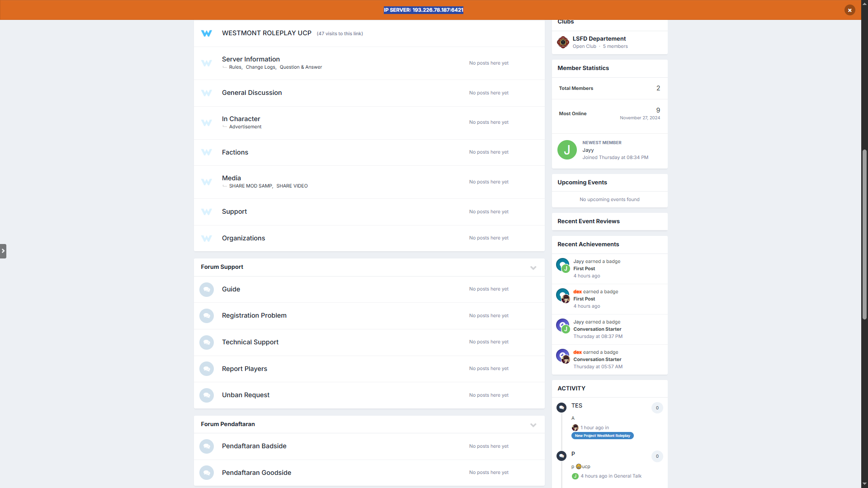
Task: Open the Guide forum
Action: [231, 289]
